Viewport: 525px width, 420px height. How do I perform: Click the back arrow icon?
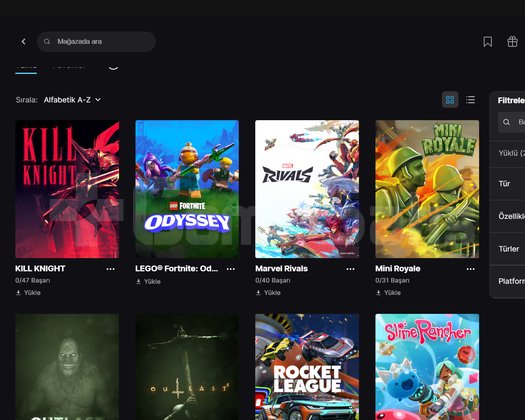[23, 42]
